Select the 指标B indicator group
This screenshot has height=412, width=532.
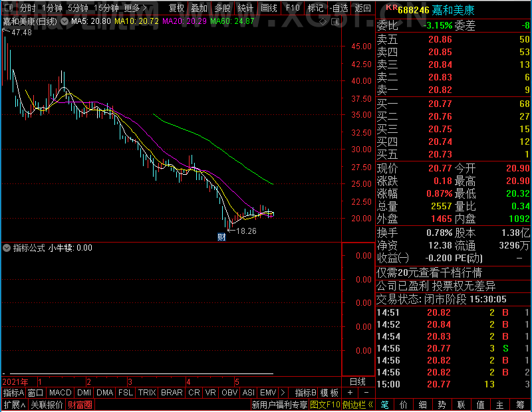tap(306, 393)
